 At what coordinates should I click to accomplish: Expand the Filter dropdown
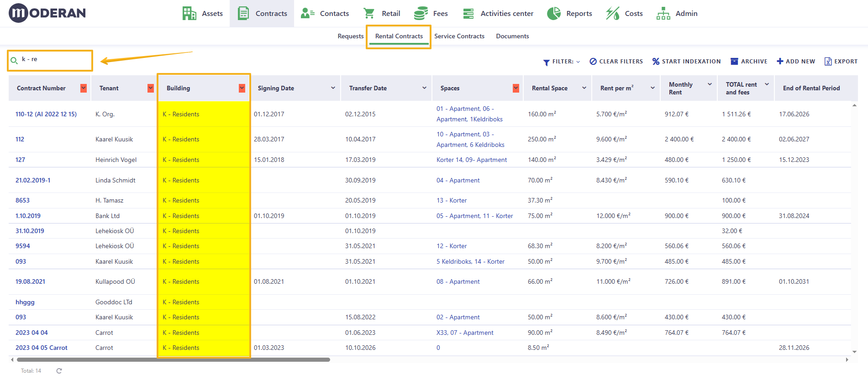coord(562,62)
